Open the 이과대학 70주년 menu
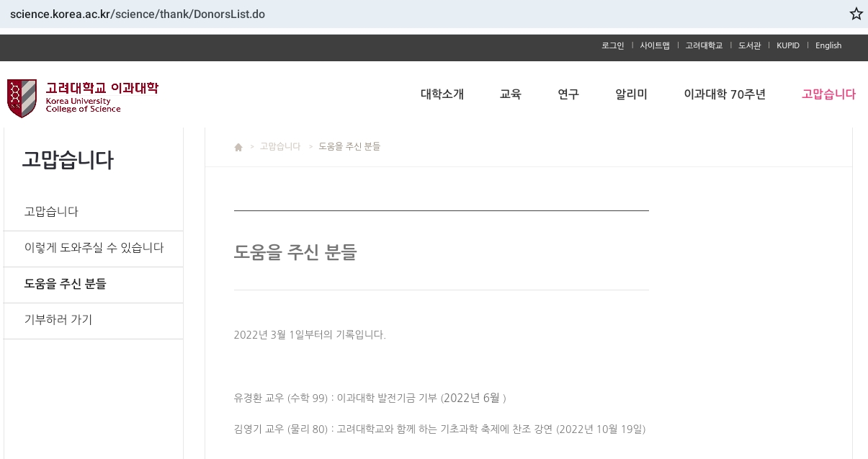This screenshot has height=459, width=868. click(724, 94)
